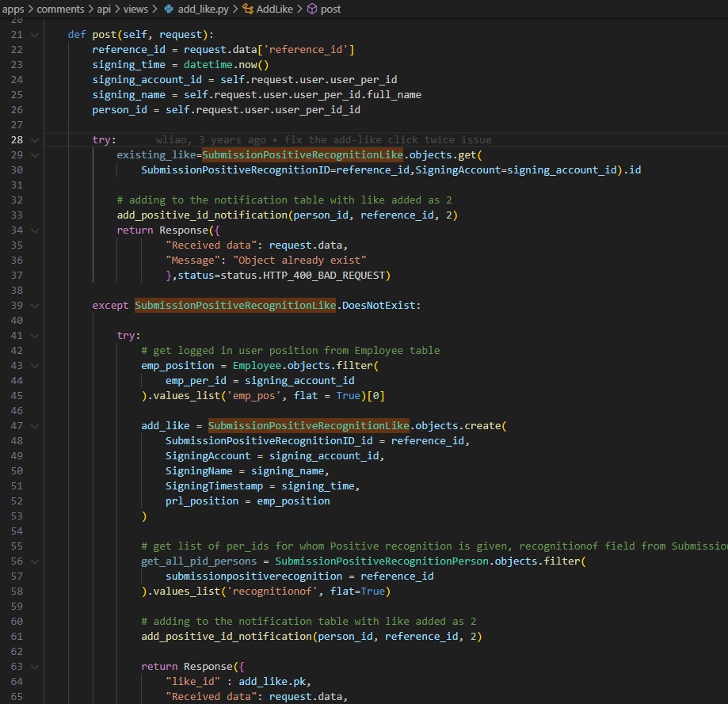The width and height of the screenshot is (728, 704).
Task: Click 'add_positive_id_notification' call on line 33
Action: 202,215
